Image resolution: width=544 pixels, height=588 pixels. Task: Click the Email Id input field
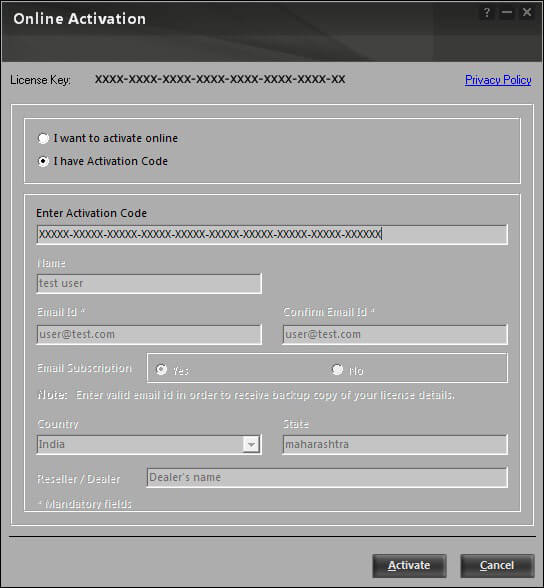(149, 334)
